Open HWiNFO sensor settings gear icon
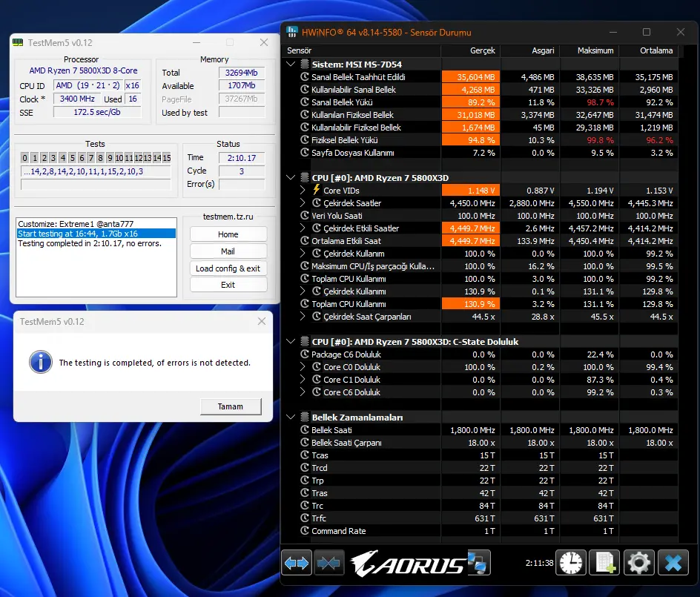The image size is (700, 597). [639, 563]
